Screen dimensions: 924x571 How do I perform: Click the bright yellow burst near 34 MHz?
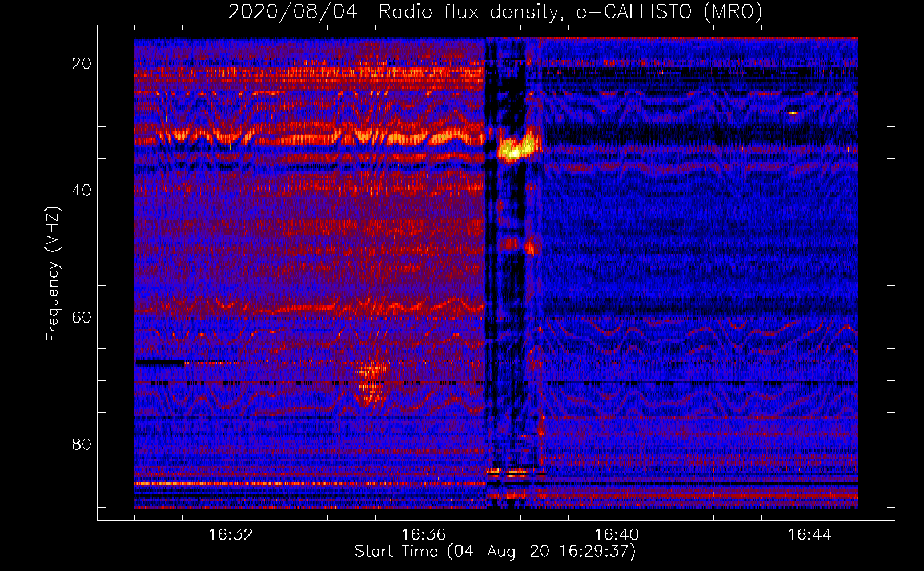pyautogui.click(x=518, y=147)
